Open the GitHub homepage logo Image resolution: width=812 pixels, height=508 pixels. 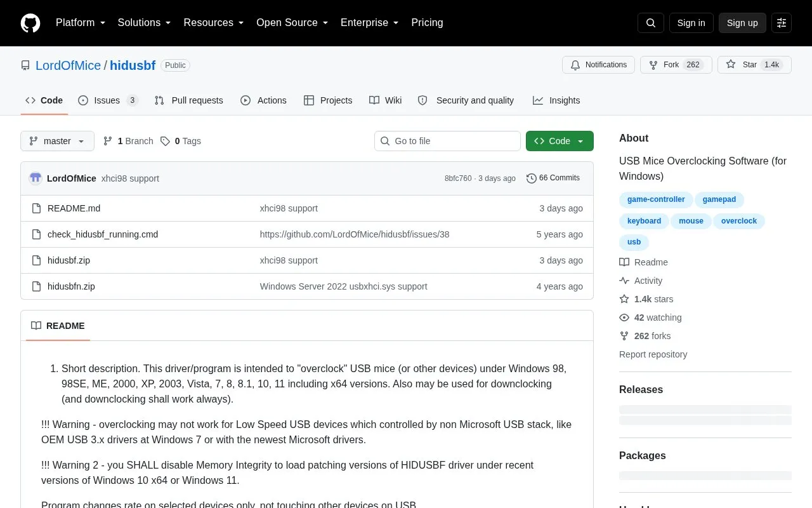coord(30,23)
